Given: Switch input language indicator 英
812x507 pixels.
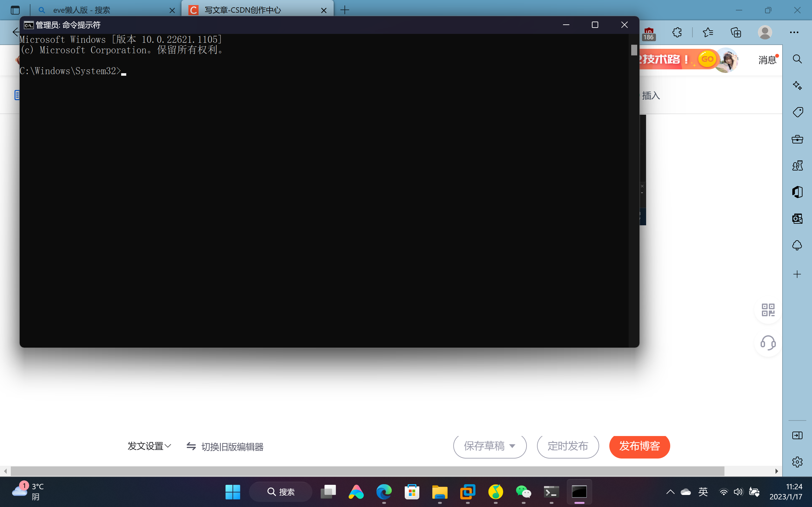Looking at the screenshot, I should 703,492.
